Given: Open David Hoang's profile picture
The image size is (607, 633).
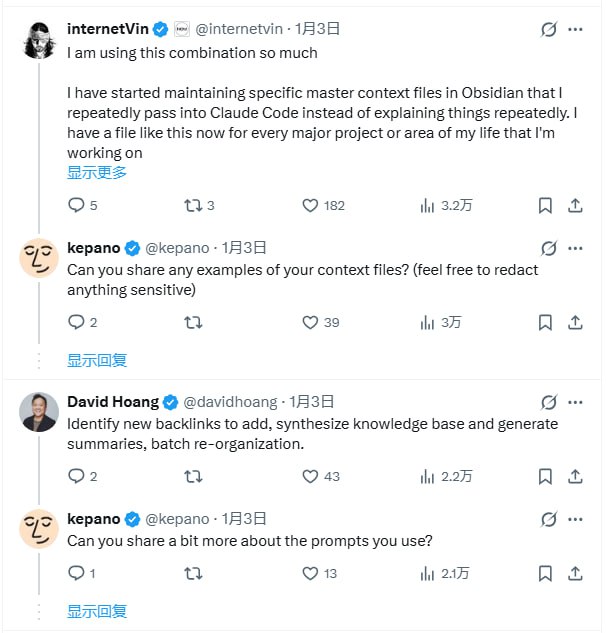Looking at the screenshot, I should (x=39, y=412).
